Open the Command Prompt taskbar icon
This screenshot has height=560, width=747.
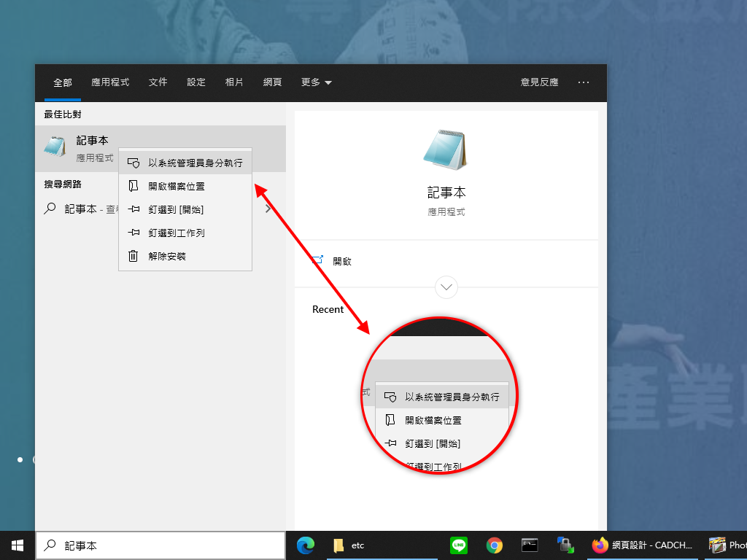click(530, 545)
